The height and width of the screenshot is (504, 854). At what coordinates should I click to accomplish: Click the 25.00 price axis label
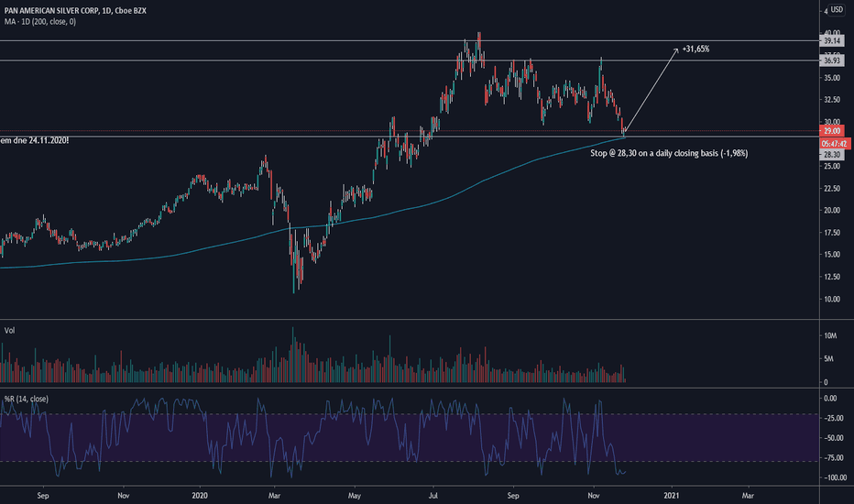[832, 166]
